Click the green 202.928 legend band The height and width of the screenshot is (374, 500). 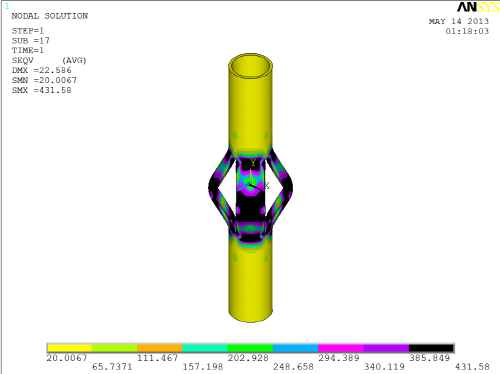pos(251,348)
